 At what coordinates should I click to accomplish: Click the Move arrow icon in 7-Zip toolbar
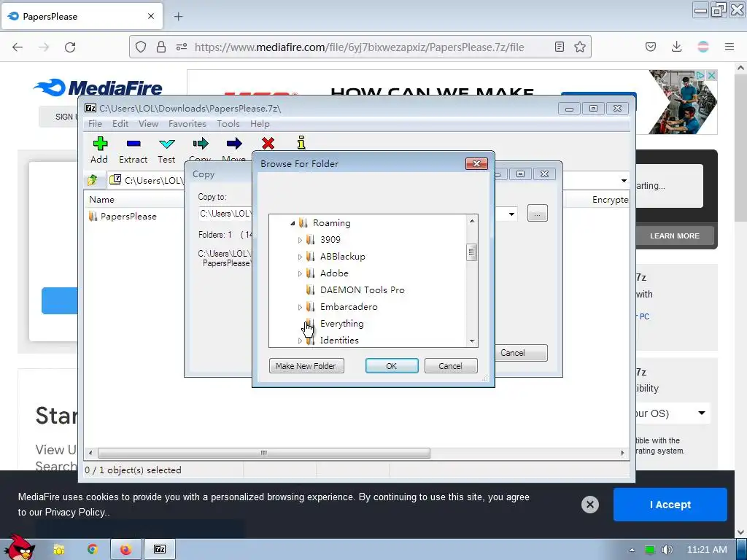[x=234, y=144]
